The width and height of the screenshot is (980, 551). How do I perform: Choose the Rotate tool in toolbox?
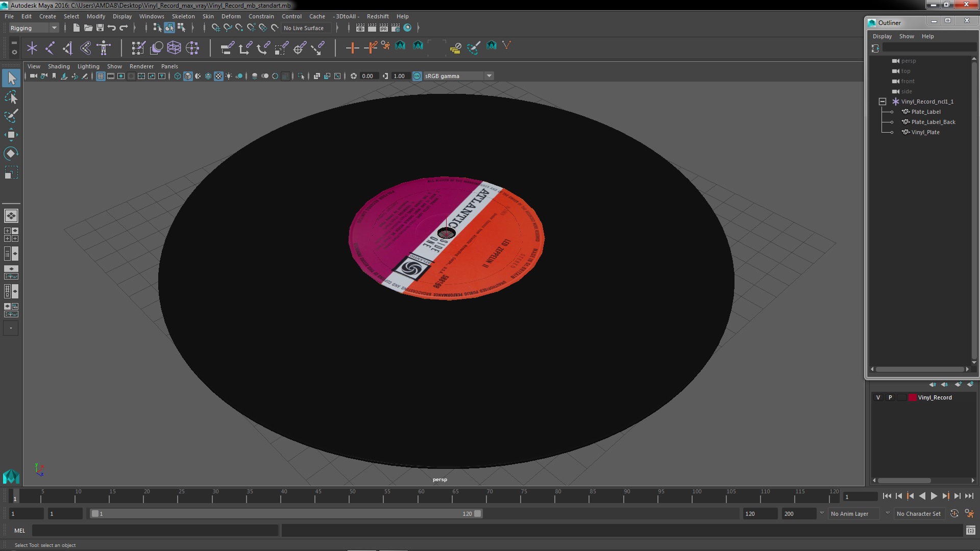pos(11,154)
